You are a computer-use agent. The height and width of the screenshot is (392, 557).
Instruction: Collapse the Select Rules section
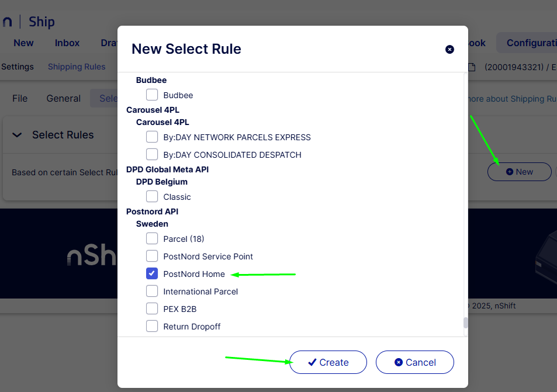(17, 134)
